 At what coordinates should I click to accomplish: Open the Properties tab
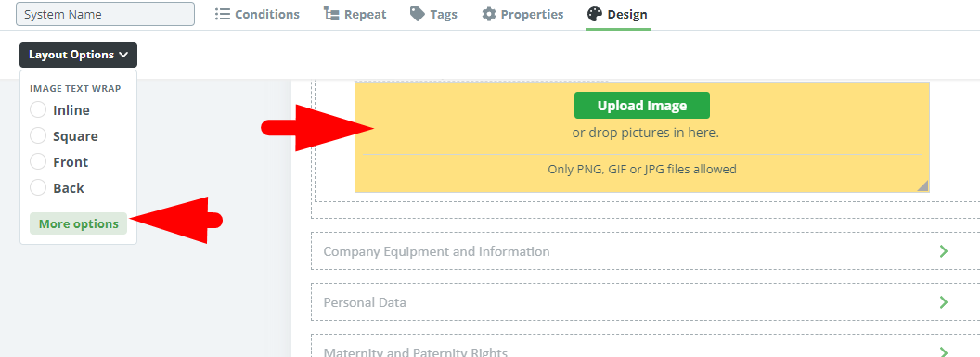coord(522,14)
